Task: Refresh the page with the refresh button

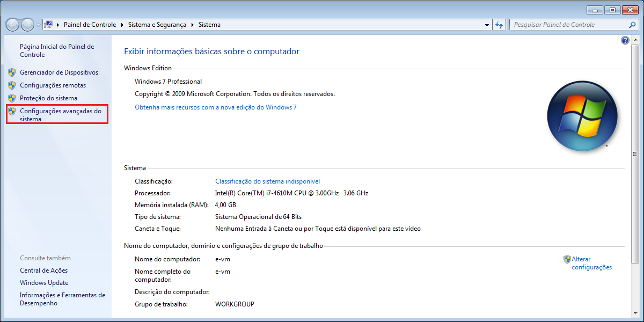Action: point(500,25)
